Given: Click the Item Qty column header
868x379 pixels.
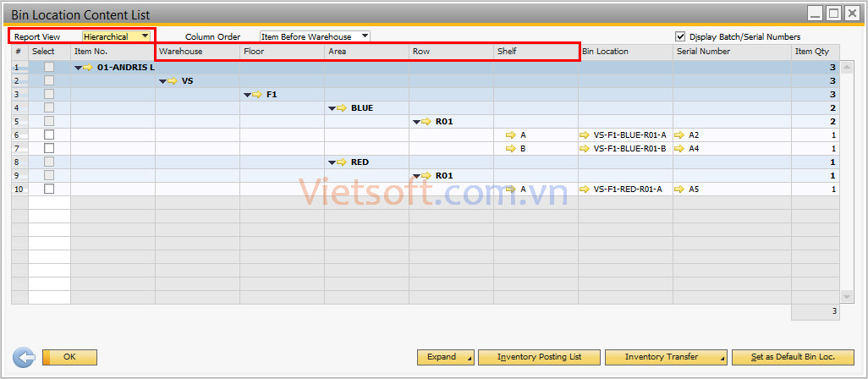Looking at the screenshot, I should coord(816,52).
